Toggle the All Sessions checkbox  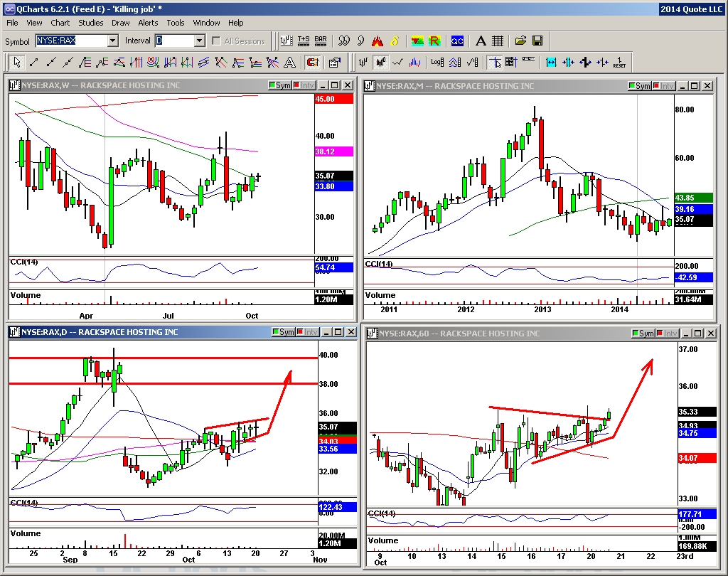click(x=216, y=41)
